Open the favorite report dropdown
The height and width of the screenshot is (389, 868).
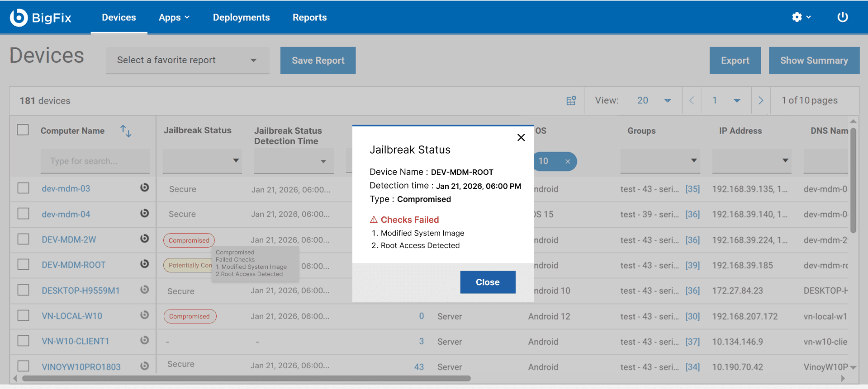[x=188, y=60]
